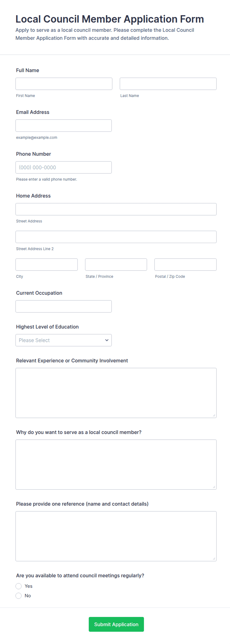
Task: Click the resize handle of Relevant Experience box
Action: 214,416
